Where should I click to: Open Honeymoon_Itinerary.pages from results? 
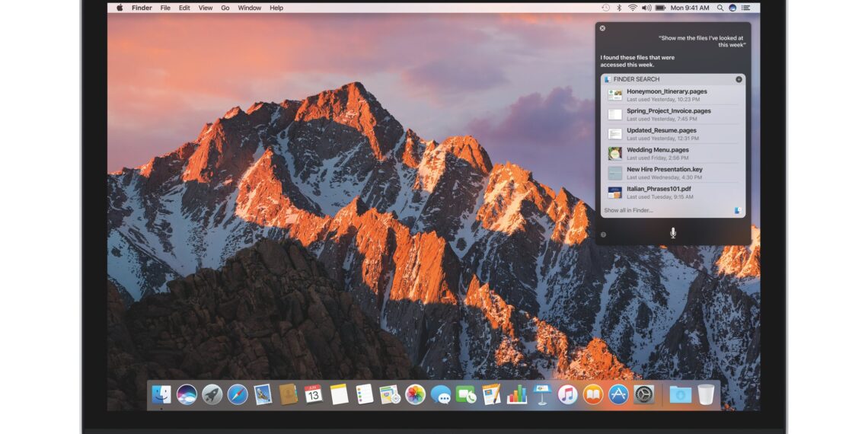pos(666,91)
